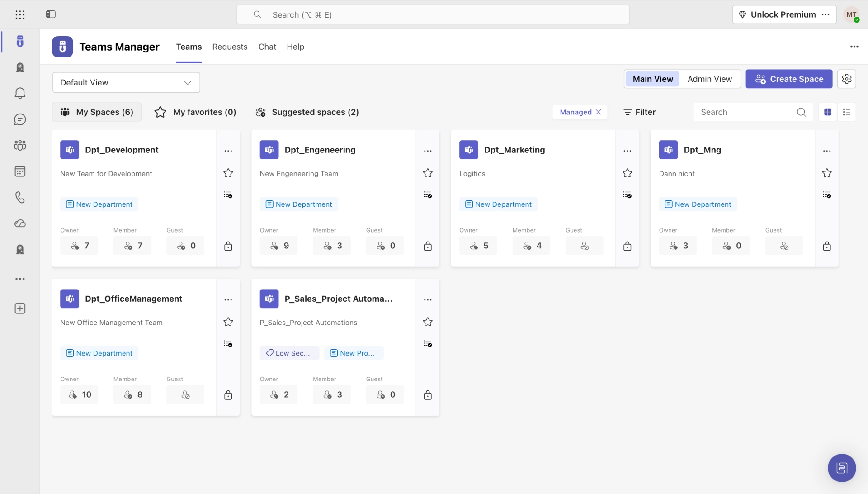This screenshot has width=868, height=494.
Task: Select the My favorites (0) tab
Action: [x=195, y=112]
